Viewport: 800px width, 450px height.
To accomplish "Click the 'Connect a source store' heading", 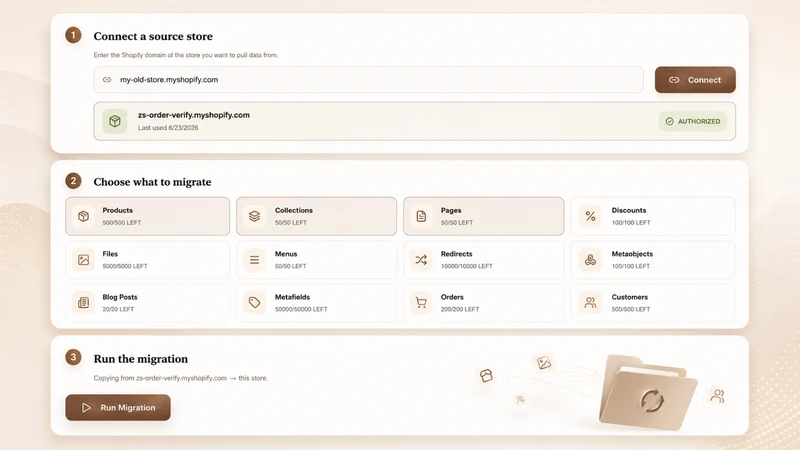I will tap(153, 36).
